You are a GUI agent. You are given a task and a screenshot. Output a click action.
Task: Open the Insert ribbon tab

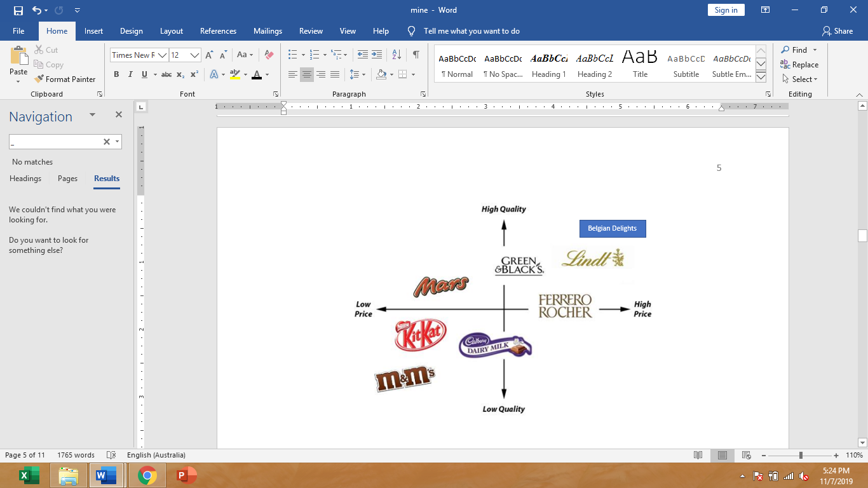coord(93,30)
